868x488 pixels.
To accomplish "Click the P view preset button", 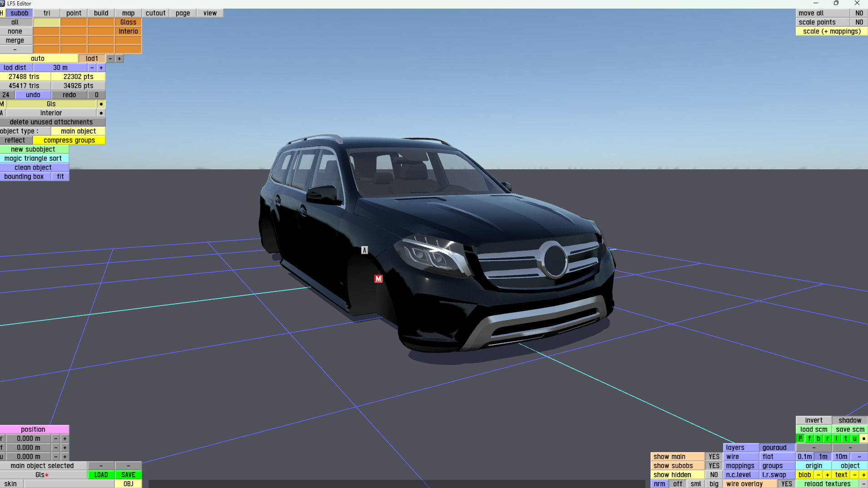I will pos(800,439).
